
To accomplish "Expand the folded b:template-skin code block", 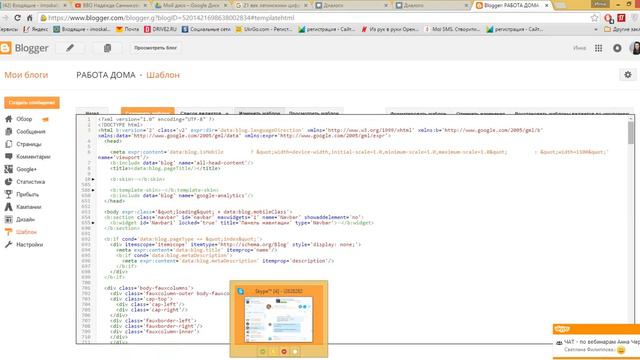I will [93, 190].
